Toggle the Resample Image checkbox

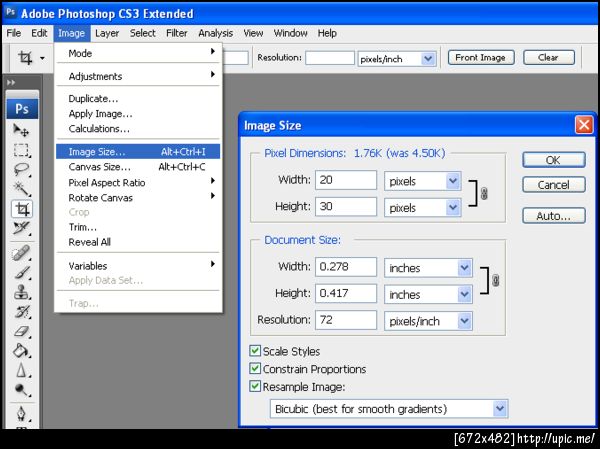(x=255, y=386)
